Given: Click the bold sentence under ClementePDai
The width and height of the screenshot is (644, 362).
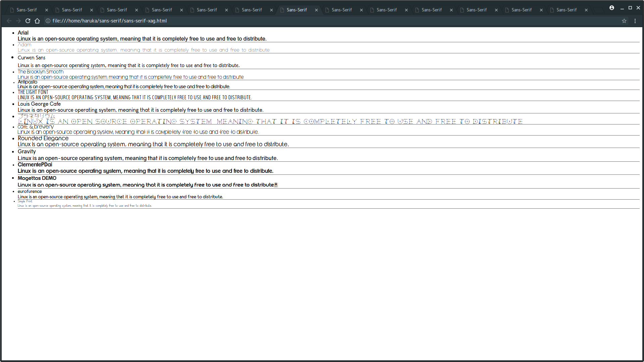Looking at the screenshot, I should (x=146, y=171).
